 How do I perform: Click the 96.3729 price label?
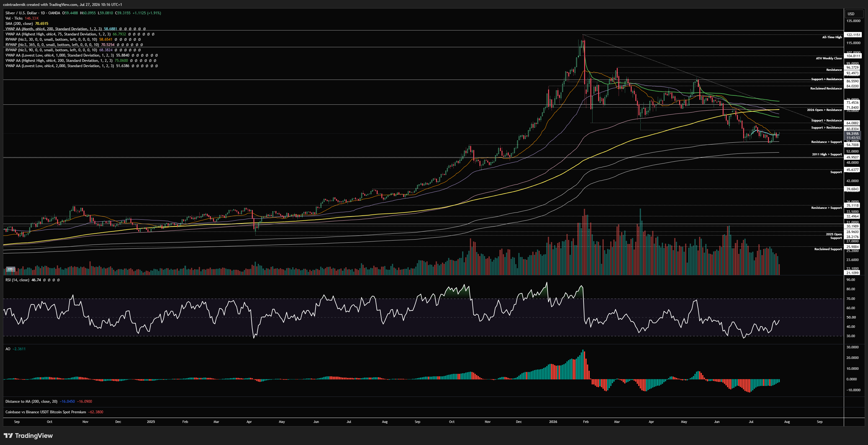(852, 67)
